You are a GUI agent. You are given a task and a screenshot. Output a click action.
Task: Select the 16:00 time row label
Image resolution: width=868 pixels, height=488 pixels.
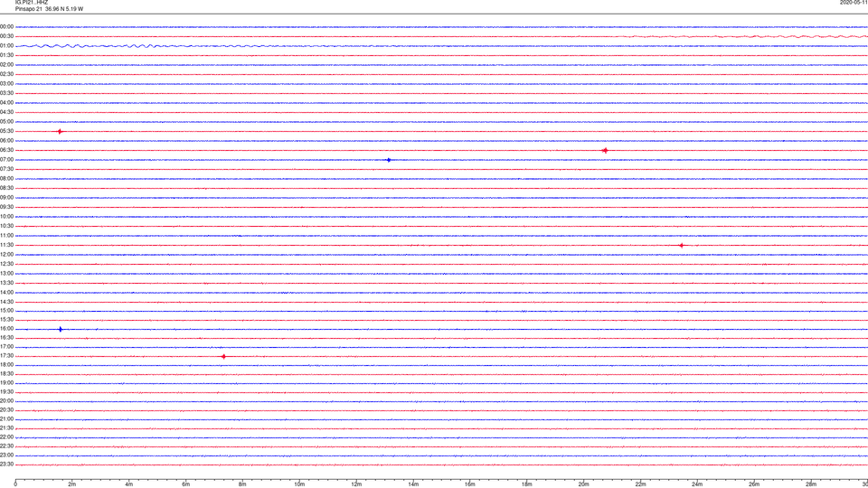pos(7,329)
